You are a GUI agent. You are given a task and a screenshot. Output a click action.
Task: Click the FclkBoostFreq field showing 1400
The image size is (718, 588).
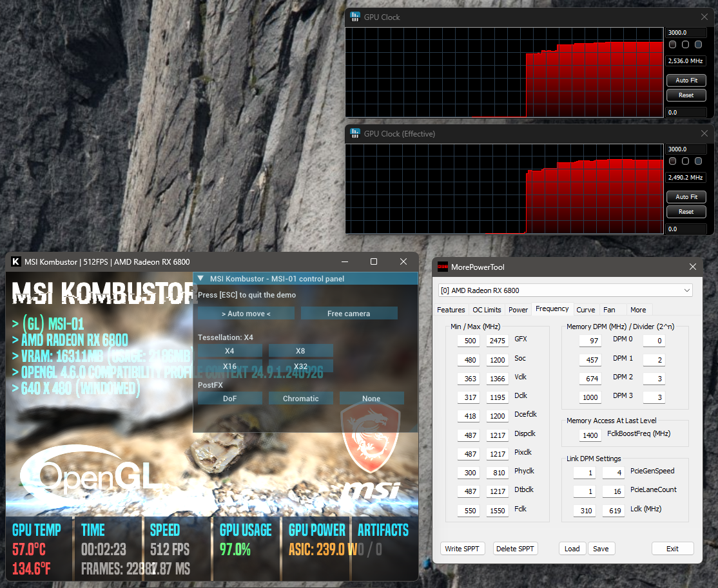pos(590,435)
